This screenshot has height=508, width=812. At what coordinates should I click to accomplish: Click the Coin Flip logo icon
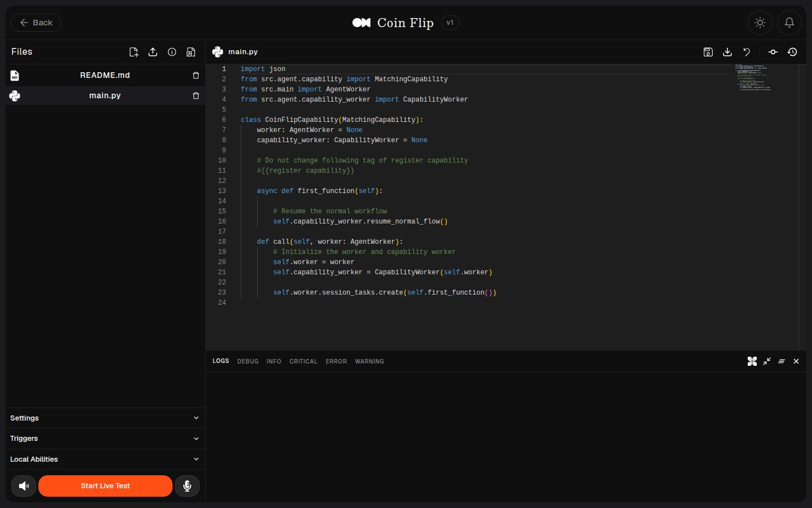click(361, 23)
